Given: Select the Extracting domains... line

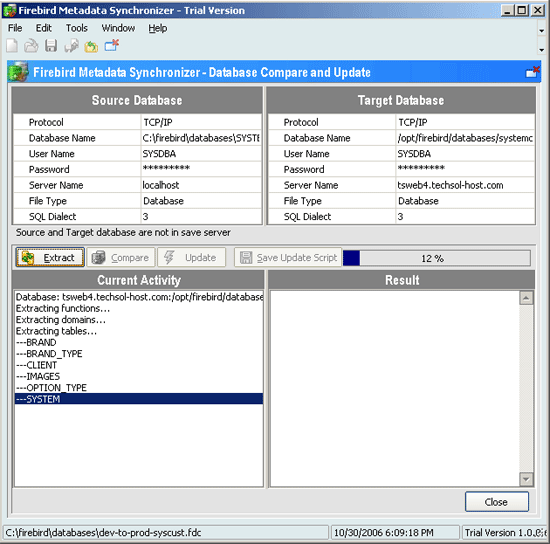Looking at the screenshot, I should [139, 320].
